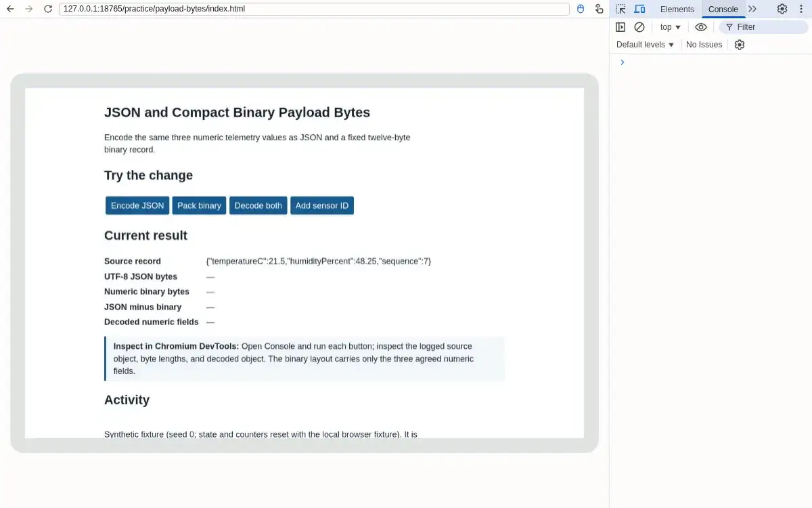Image resolution: width=812 pixels, height=508 pixels.
Task: Open the top JavaScript context dropdown
Action: [x=671, y=27]
